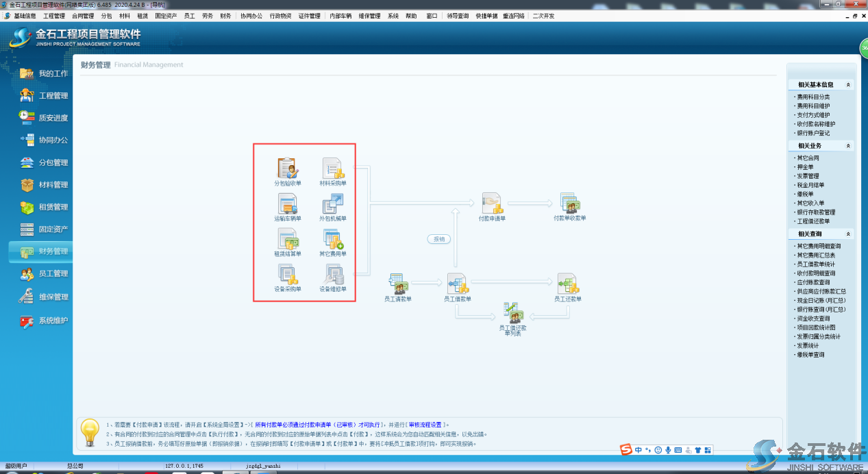Collapse the 相关查询 panel section
The image size is (868, 474).
pyautogui.click(x=848, y=234)
